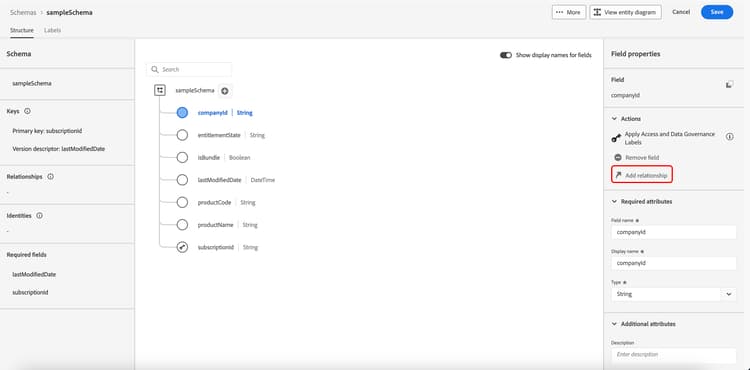This screenshot has width=750, height=370.
Task: Select the companyId field label
Action: point(212,113)
